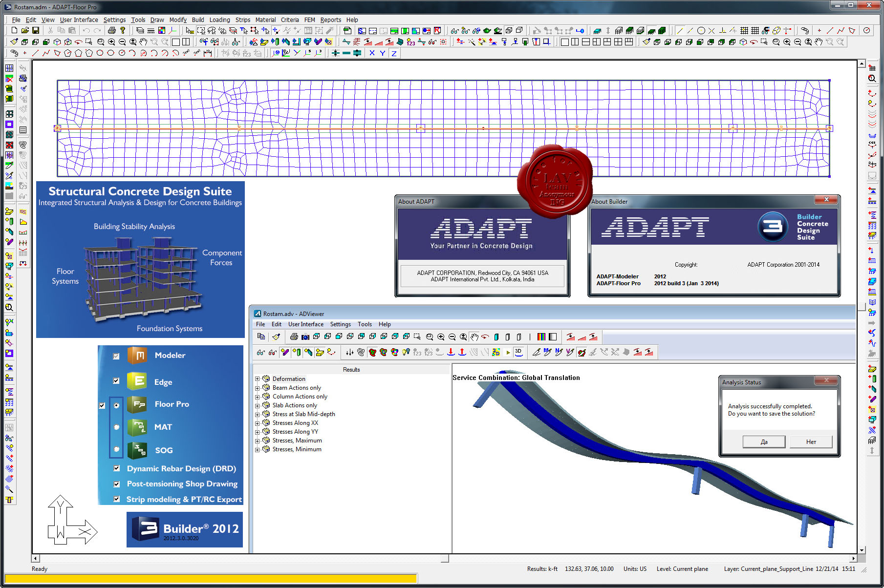
Task: Click the horizontal scrollbar left arrow
Action: pos(36,558)
